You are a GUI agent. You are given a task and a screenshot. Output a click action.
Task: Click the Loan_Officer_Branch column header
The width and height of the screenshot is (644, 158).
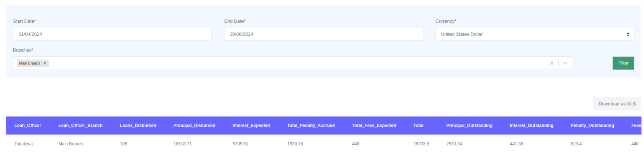80,125
